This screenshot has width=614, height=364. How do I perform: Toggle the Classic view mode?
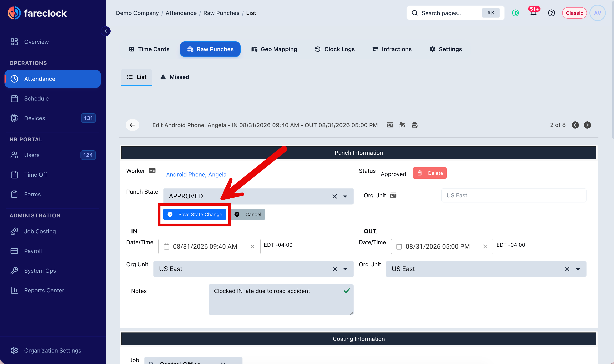(x=574, y=13)
